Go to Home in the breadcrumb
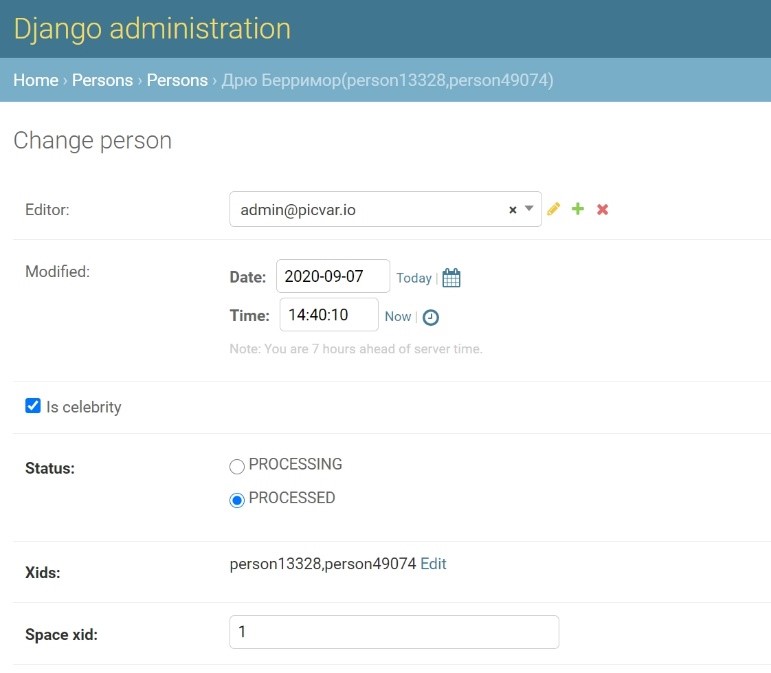This screenshot has width=771, height=673. 36,80
